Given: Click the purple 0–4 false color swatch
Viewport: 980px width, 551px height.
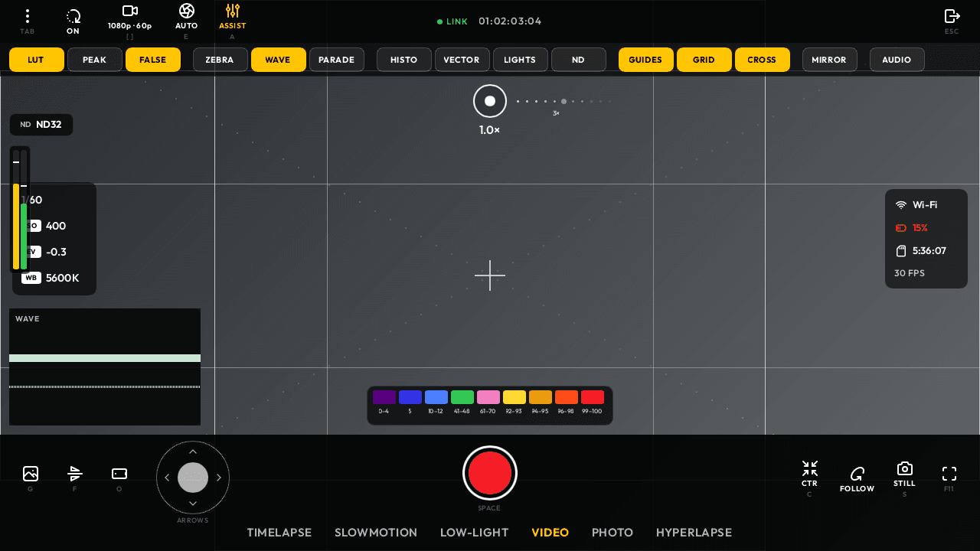Looking at the screenshot, I should [384, 397].
